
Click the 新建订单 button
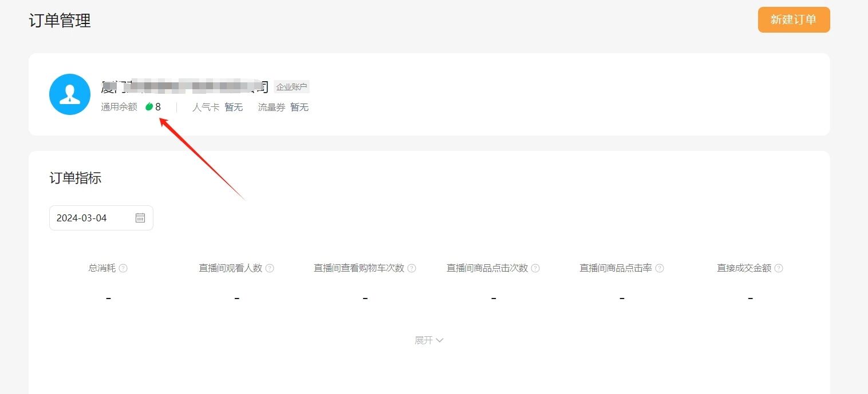tap(794, 19)
